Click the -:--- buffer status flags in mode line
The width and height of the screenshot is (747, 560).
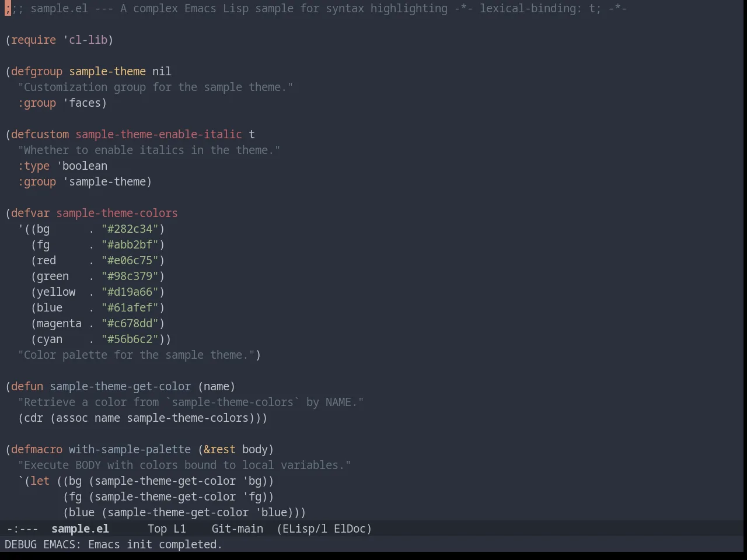click(x=22, y=528)
